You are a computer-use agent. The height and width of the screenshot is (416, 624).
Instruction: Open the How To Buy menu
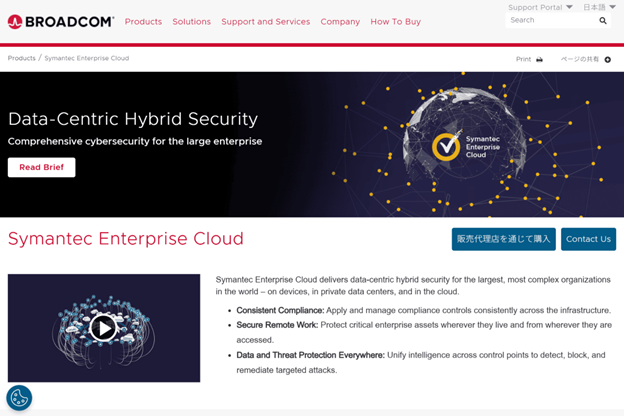tap(395, 21)
